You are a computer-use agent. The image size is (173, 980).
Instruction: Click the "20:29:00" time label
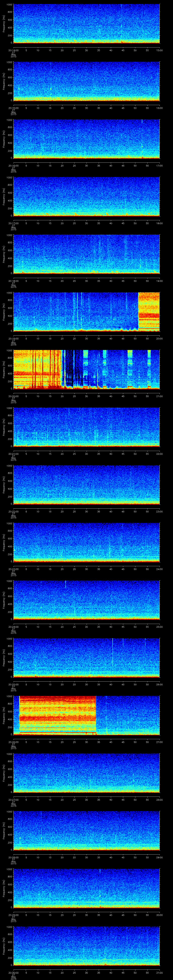13,915
